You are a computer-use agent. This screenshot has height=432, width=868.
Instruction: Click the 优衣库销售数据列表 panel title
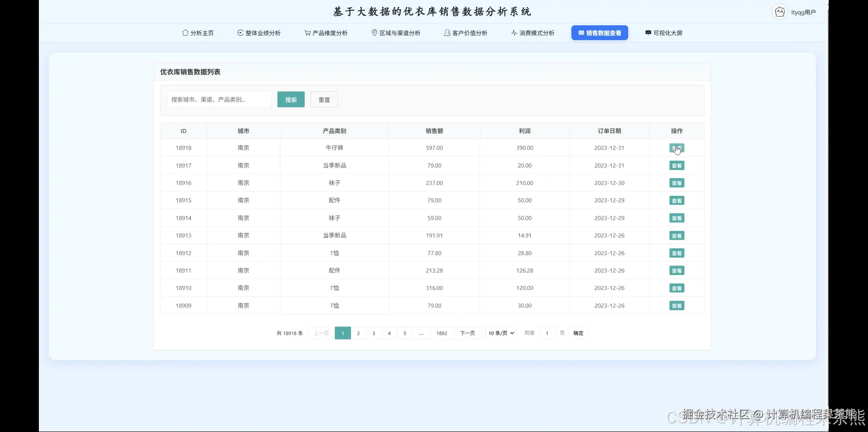190,72
